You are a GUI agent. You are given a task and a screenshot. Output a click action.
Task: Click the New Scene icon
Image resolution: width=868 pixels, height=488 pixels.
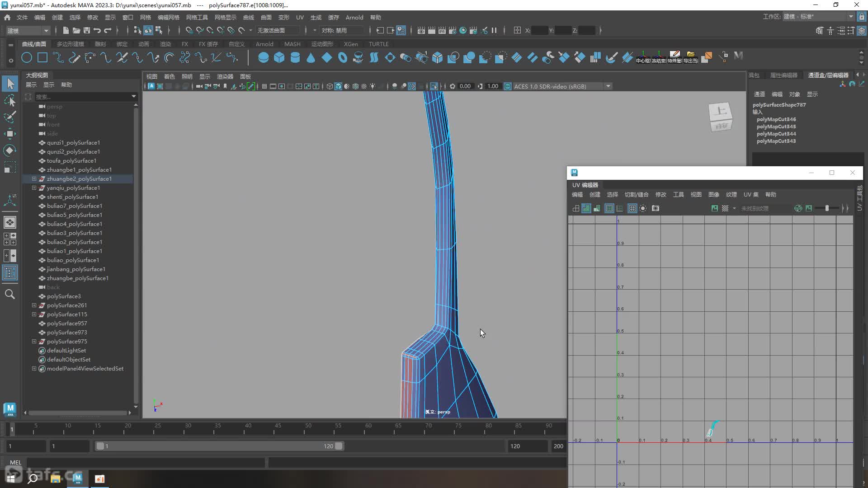(x=66, y=30)
